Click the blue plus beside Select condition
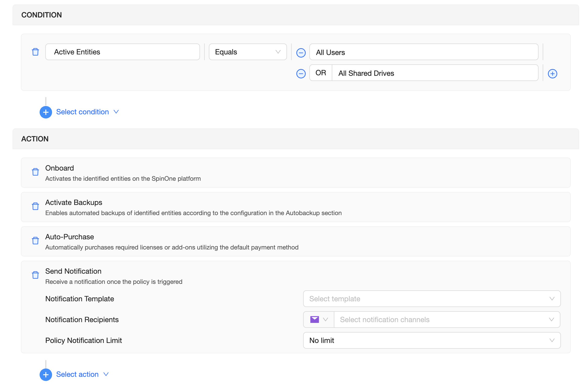 (46, 112)
